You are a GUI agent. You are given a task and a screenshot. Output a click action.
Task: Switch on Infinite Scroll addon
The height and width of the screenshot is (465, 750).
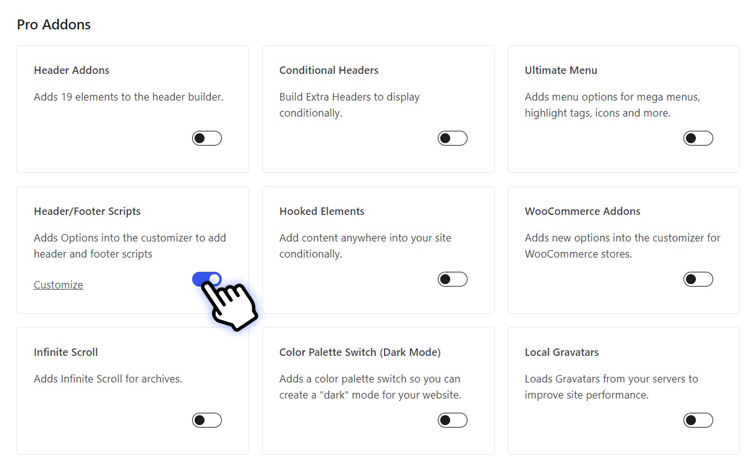(207, 420)
